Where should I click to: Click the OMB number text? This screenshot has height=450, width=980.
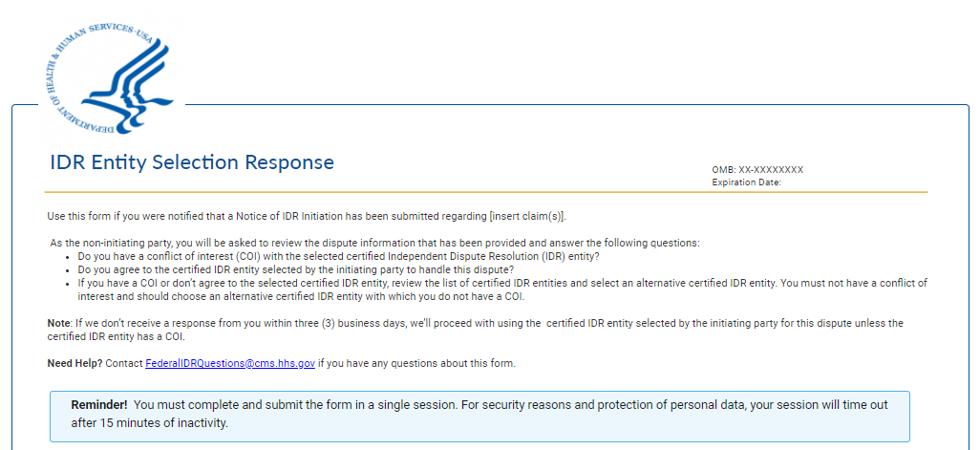click(x=757, y=170)
